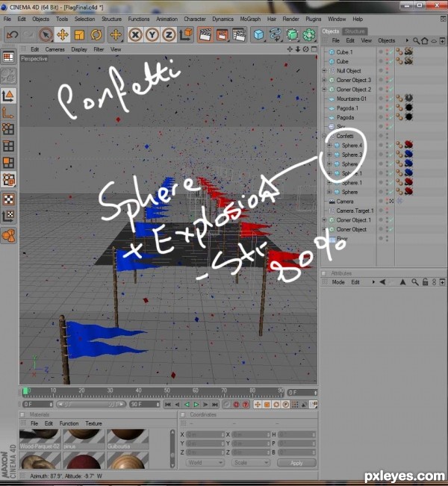
Task: Expand Cloner Object.2 hierarchy
Action: (x=324, y=90)
